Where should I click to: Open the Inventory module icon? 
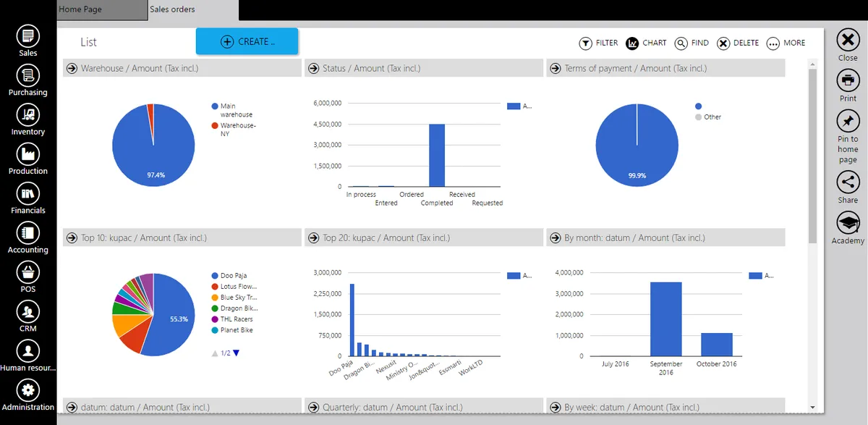28,114
